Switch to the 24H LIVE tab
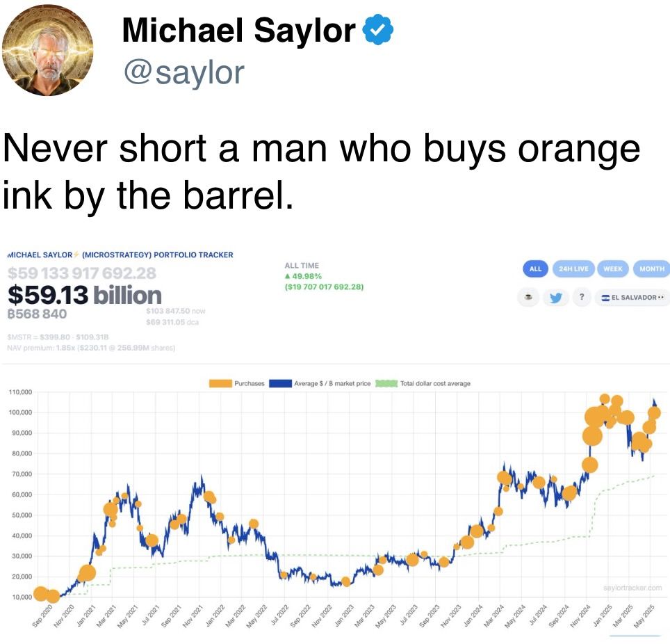Screen dimensions: 670x644 pos(573,268)
